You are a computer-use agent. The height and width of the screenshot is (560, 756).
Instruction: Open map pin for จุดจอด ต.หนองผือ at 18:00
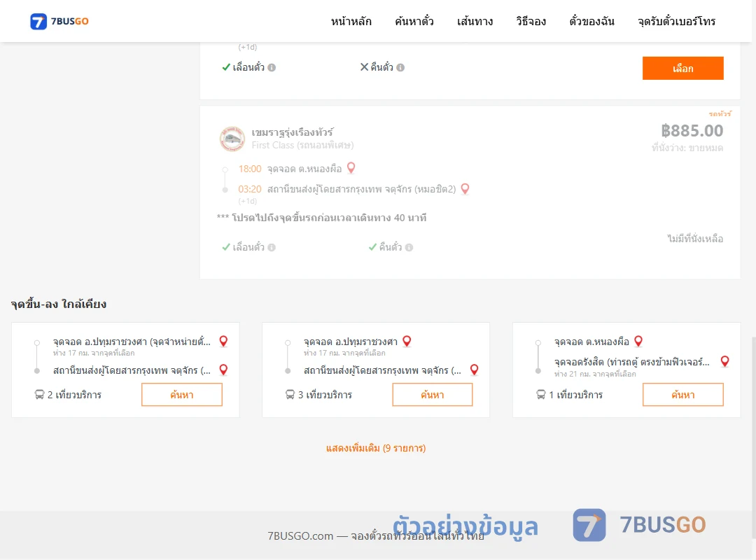(x=351, y=168)
